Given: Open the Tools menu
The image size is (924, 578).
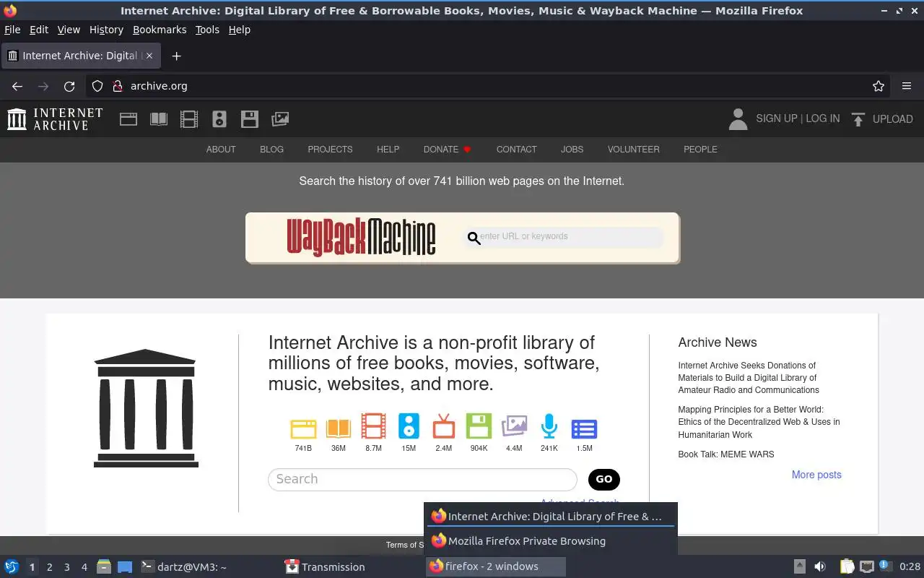Looking at the screenshot, I should [207, 30].
